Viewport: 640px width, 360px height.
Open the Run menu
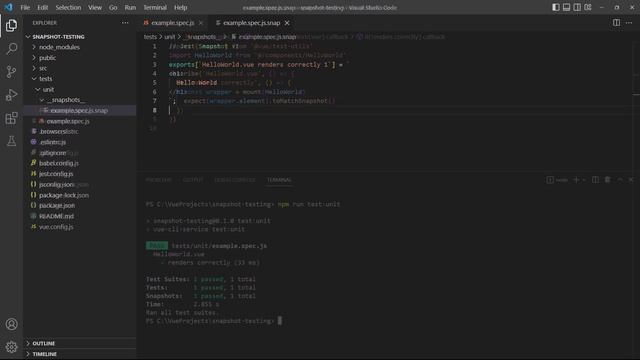pyautogui.click(x=130, y=7)
